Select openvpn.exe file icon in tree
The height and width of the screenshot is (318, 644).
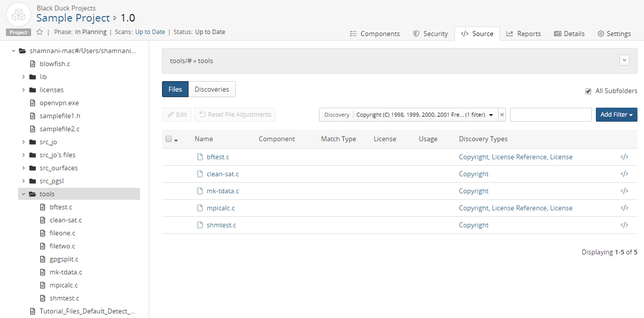(x=33, y=103)
